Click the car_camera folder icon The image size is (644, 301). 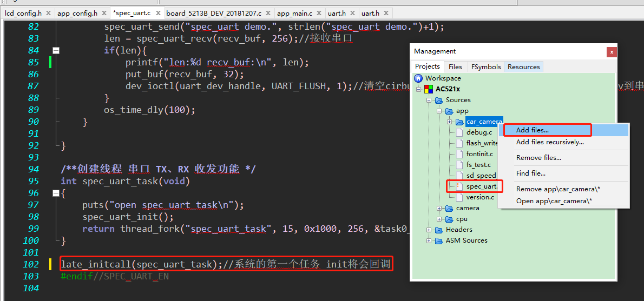(459, 122)
